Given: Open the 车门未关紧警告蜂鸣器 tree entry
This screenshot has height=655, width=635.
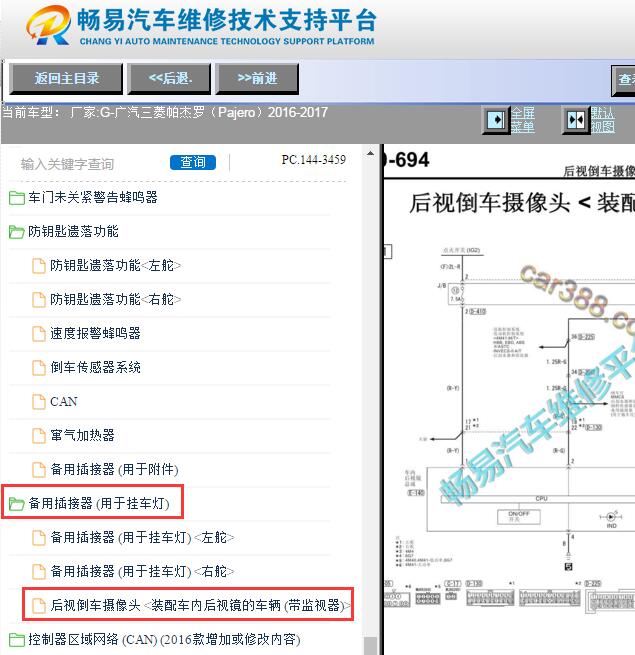Looking at the screenshot, I should 93,197.
